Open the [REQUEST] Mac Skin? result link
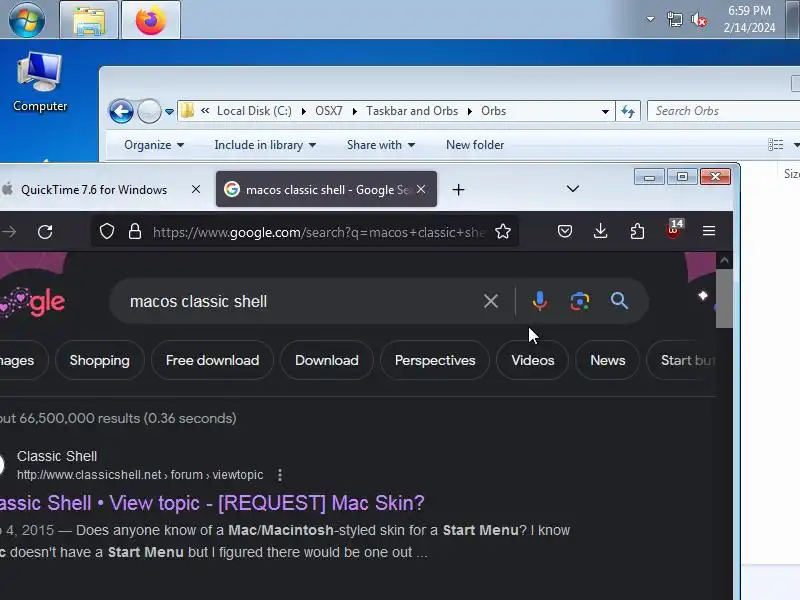This screenshot has width=800, height=600. [212, 503]
